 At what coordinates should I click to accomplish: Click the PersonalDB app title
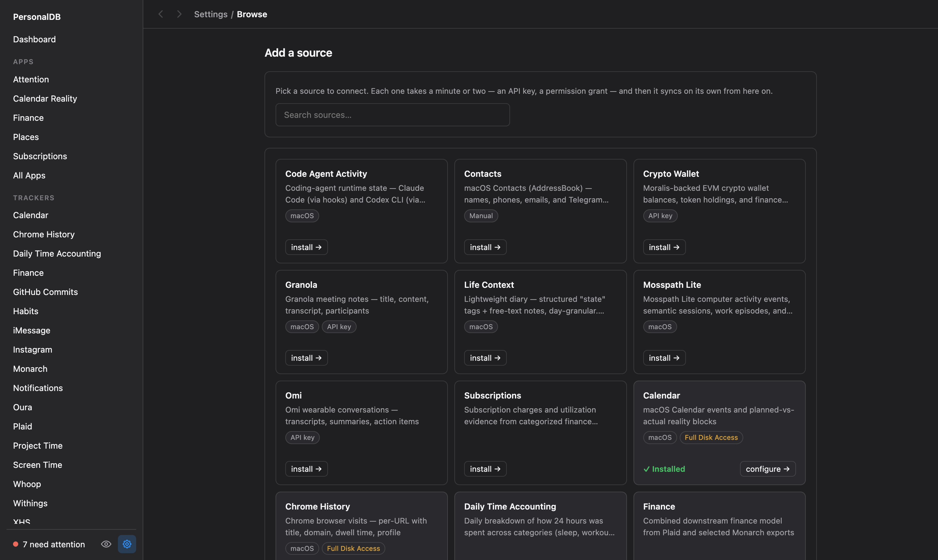(x=36, y=17)
